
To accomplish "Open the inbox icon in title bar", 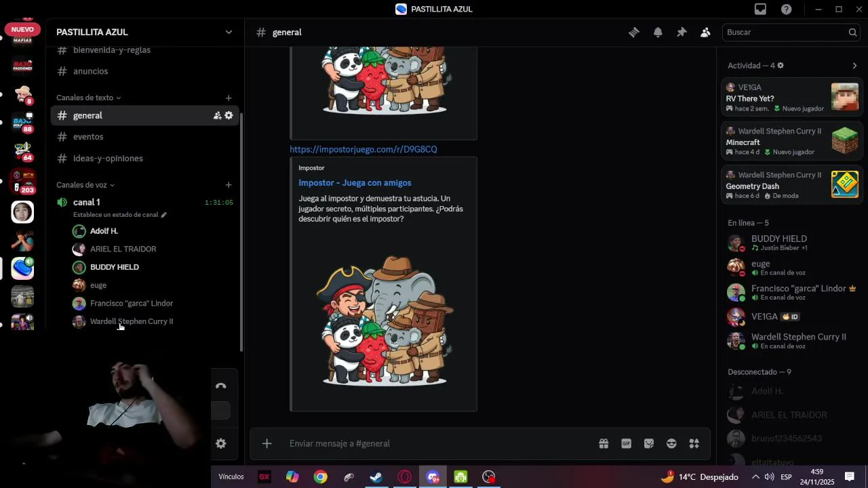I will pos(760,9).
